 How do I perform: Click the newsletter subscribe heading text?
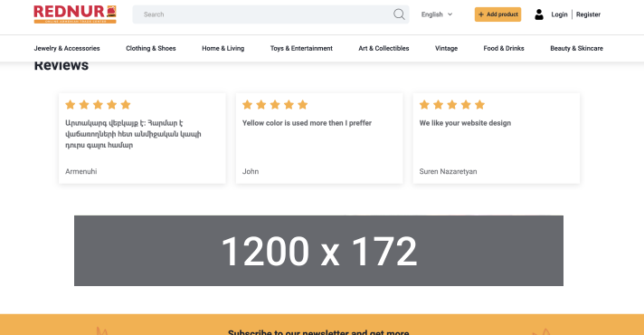[x=318, y=331]
